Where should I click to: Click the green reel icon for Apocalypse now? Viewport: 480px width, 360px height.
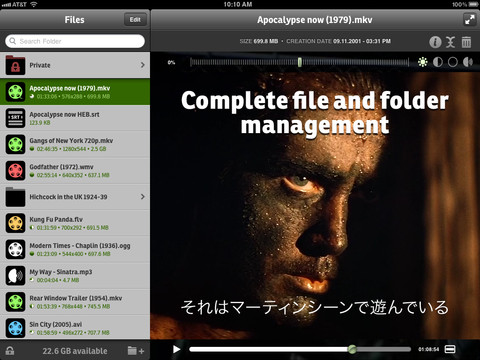click(x=15, y=92)
